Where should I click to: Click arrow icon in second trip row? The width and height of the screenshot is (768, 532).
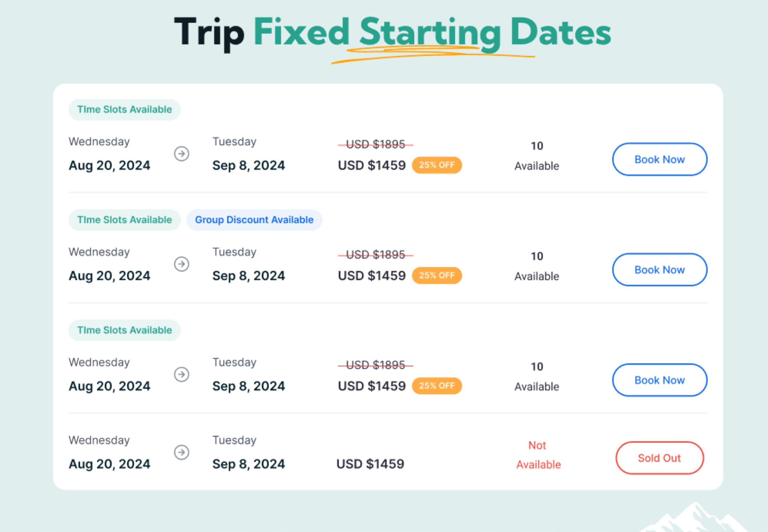(181, 264)
